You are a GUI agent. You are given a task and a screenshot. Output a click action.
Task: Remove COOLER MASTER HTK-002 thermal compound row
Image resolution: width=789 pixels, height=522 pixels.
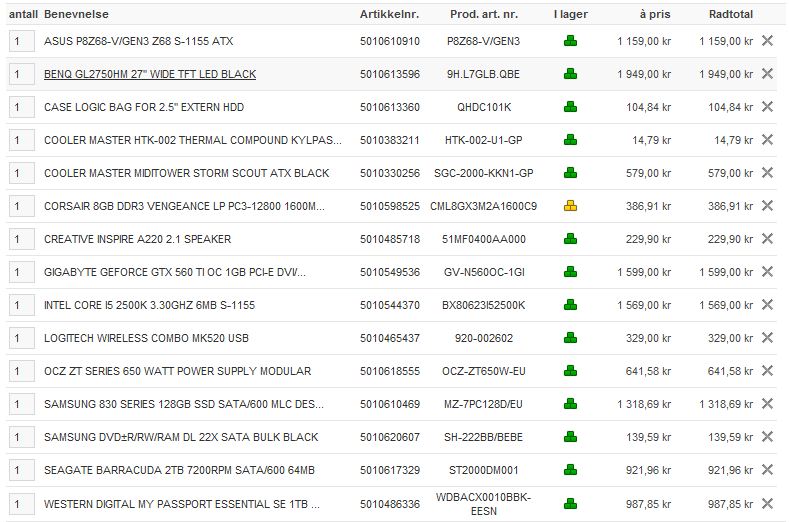(x=767, y=140)
